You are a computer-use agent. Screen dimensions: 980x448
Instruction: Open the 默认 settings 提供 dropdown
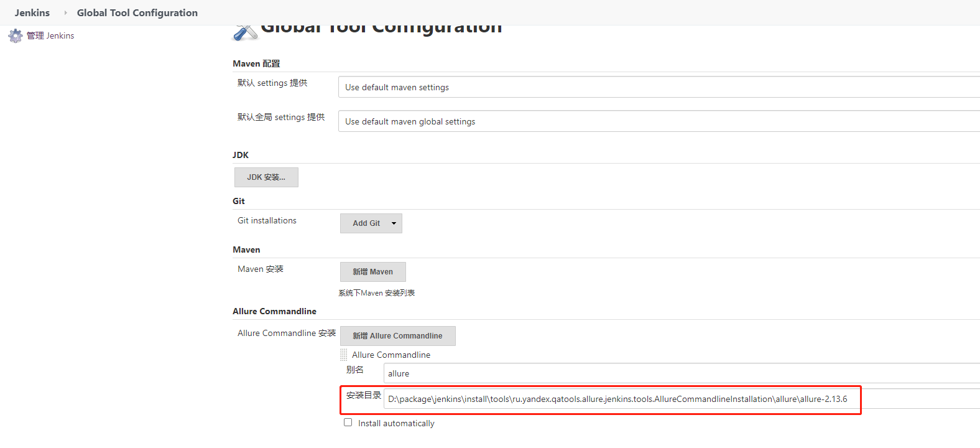coord(659,87)
